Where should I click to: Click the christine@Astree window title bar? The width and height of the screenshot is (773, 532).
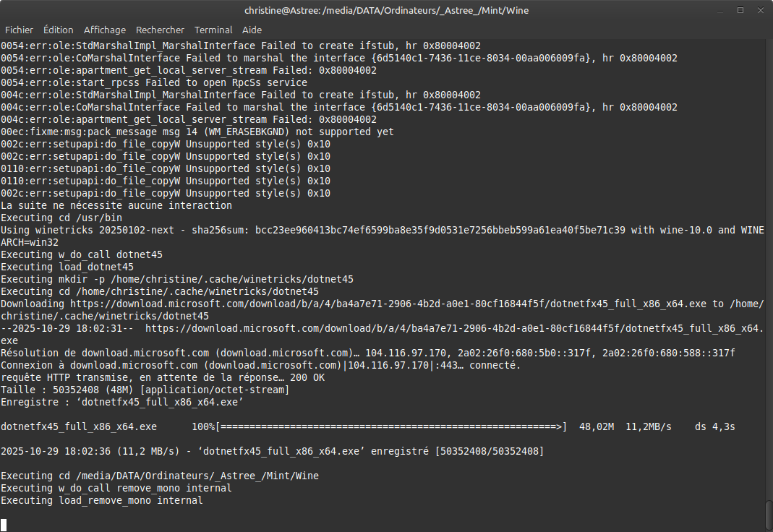386,10
